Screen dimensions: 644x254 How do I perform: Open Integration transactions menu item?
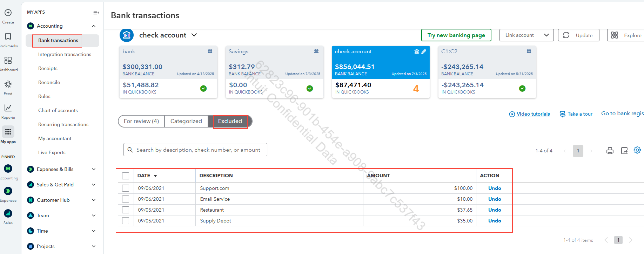(x=65, y=54)
